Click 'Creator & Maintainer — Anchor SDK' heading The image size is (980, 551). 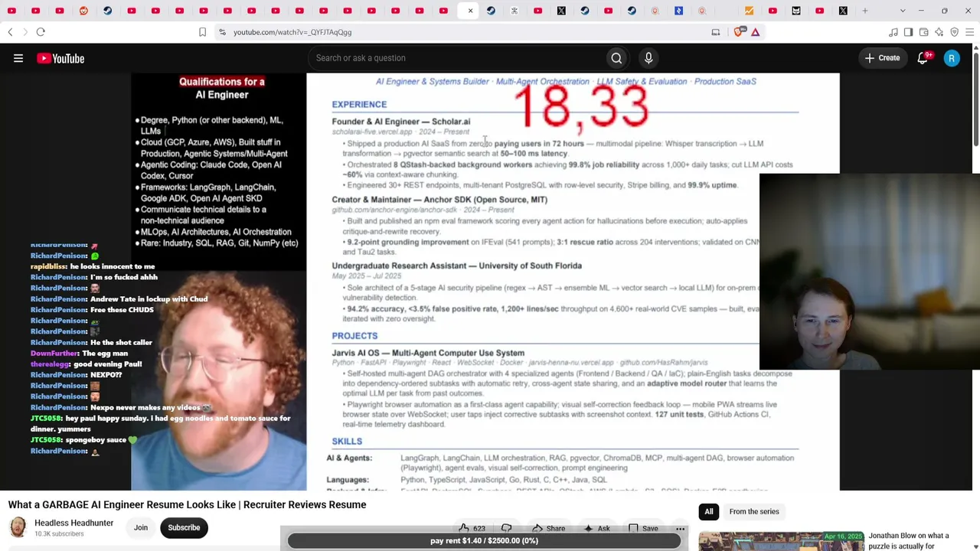point(439,200)
